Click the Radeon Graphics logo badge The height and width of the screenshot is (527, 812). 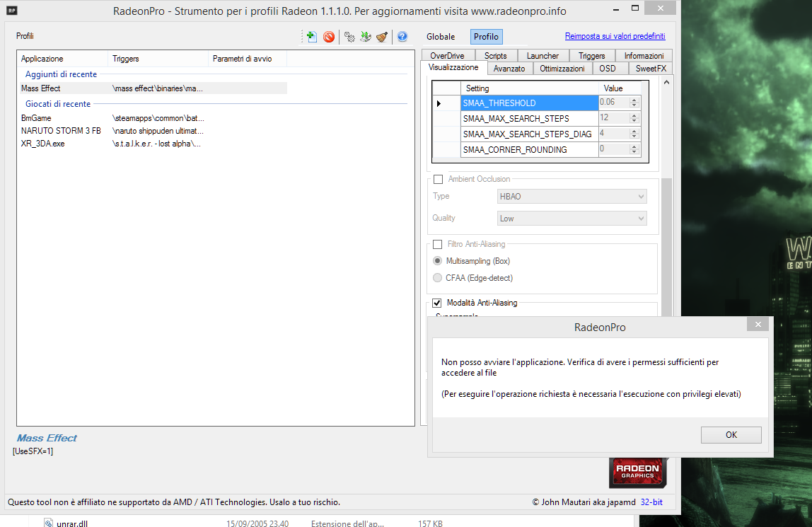pos(637,472)
